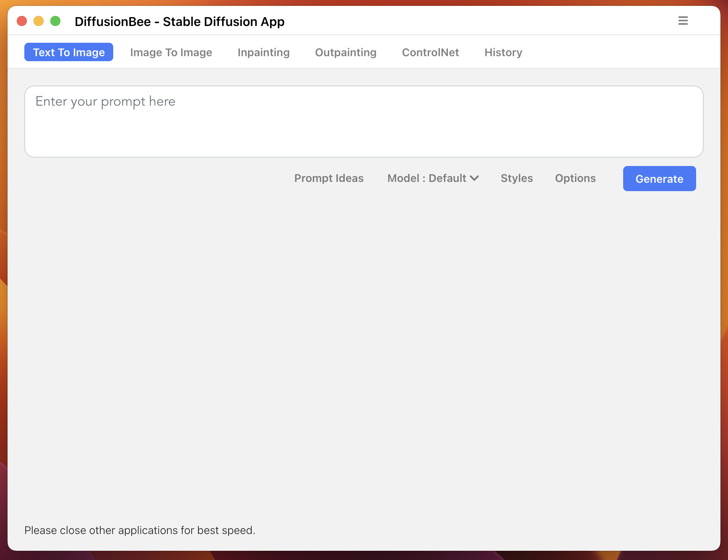Screen dimensions: 728x560
Task: Click the green zoom traffic light
Action: 55,21
